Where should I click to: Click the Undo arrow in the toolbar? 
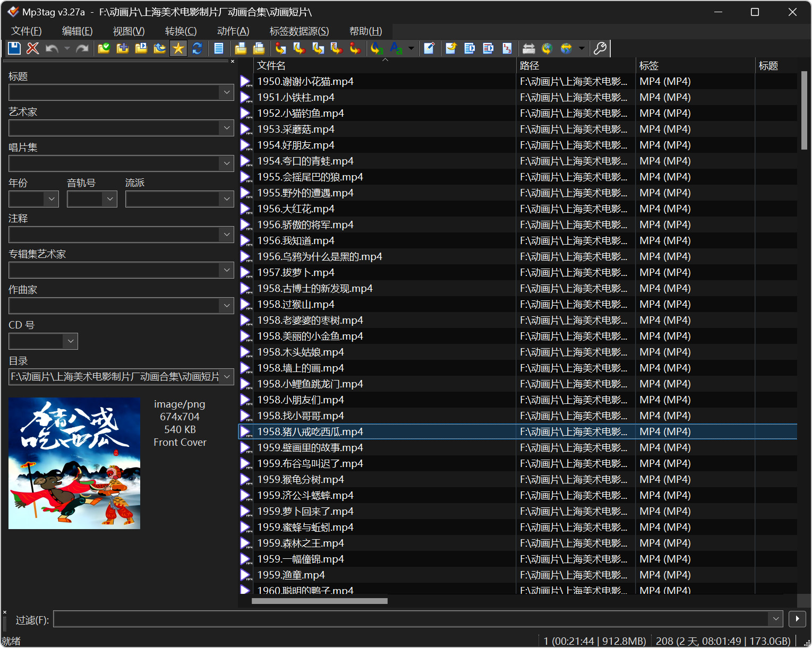pyautogui.click(x=52, y=49)
